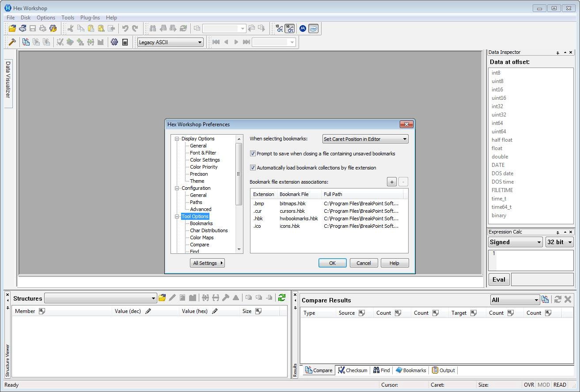This screenshot has height=392, width=580.
Task: Open structure library folder icon in Structures panel
Action: coord(162,298)
